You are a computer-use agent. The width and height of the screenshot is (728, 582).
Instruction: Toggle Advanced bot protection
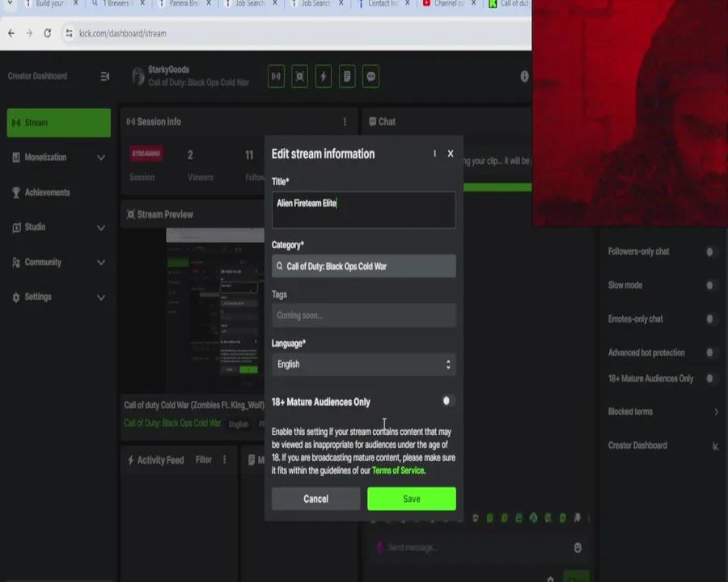pyautogui.click(x=710, y=352)
